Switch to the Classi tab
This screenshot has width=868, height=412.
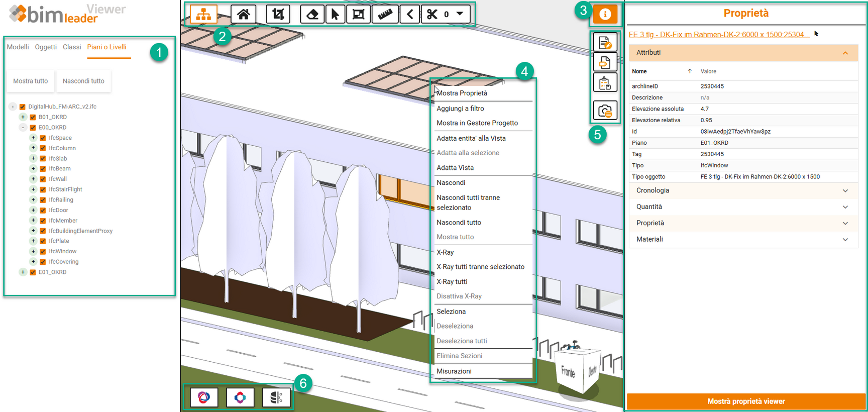tap(72, 47)
